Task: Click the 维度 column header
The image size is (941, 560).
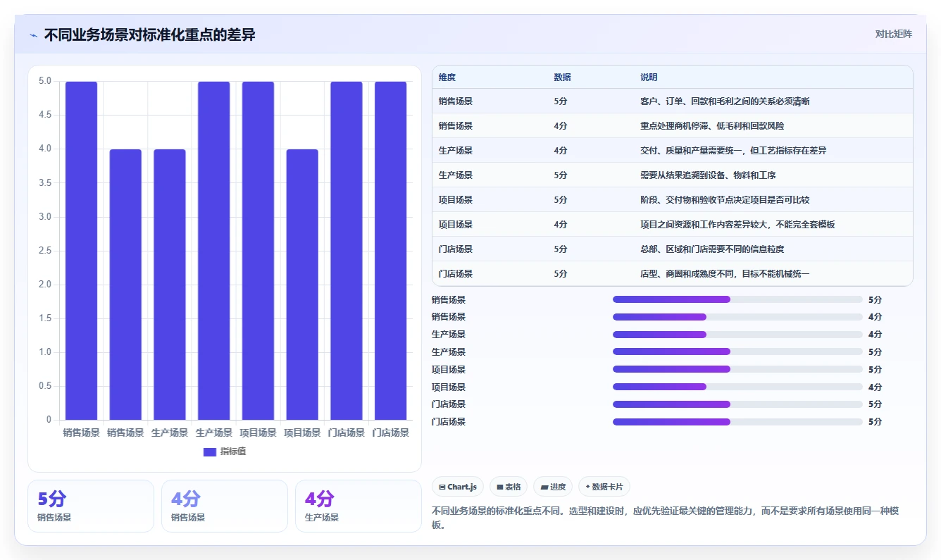Action: (447, 77)
